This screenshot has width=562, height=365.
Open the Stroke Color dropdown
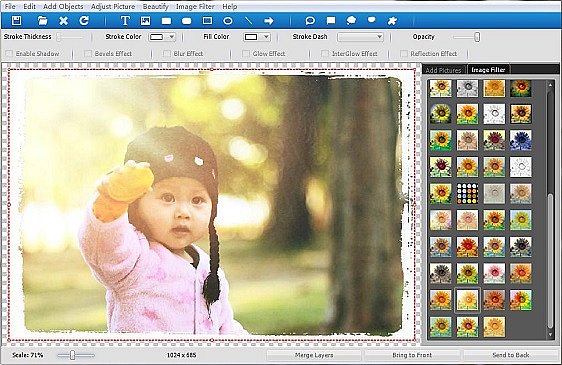pyautogui.click(x=162, y=37)
